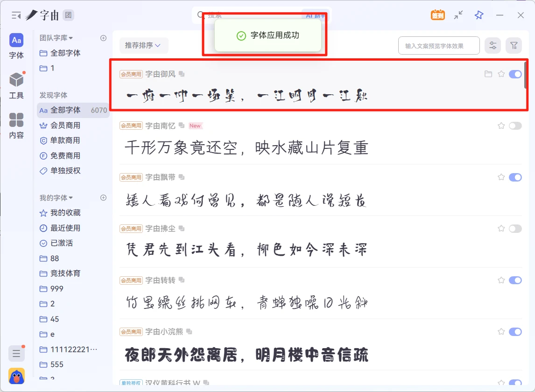
Task: Click the 签到 check-in icon
Action: point(437,15)
